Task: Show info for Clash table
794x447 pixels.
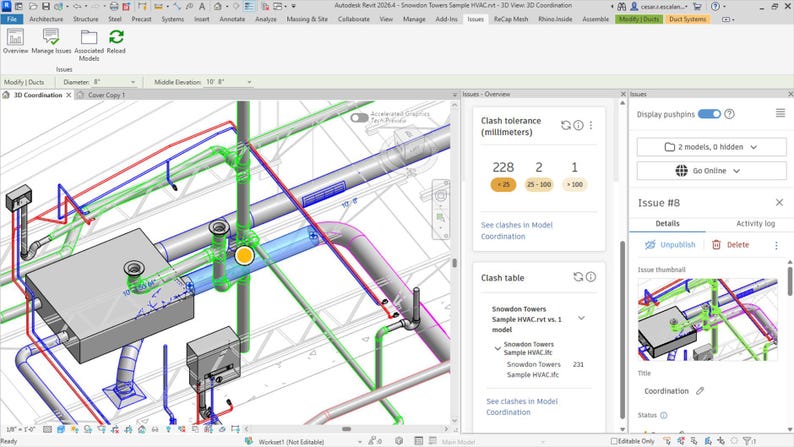Action: 591,277
